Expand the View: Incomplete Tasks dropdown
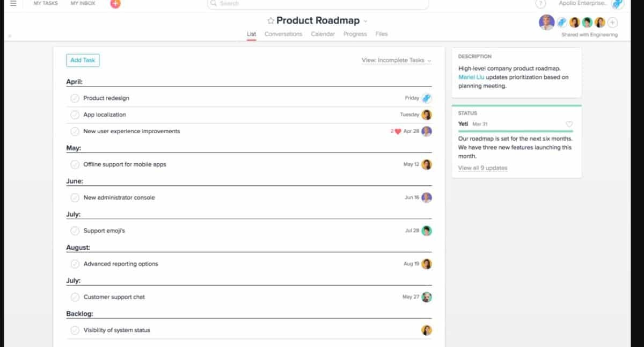Screen dimensions: 644x347 click(x=397, y=61)
